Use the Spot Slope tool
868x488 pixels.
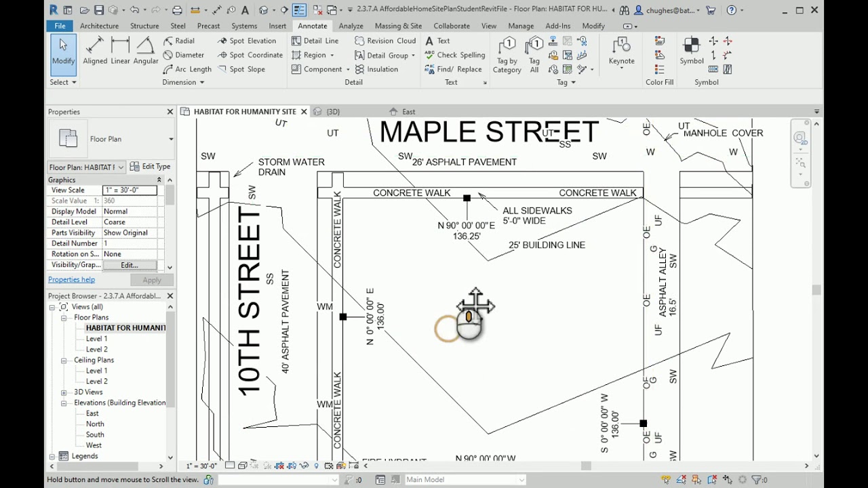pos(241,69)
